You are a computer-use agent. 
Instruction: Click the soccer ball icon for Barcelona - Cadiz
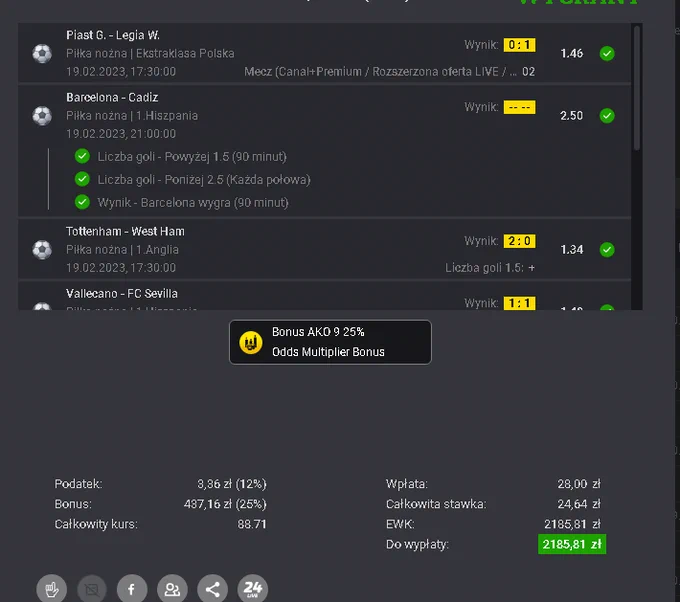(x=42, y=116)
